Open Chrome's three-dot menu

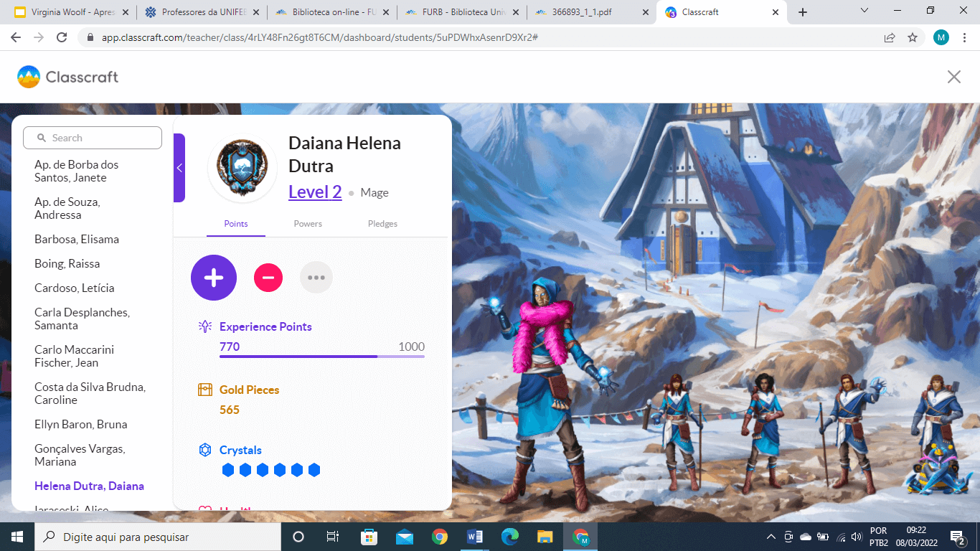coord(966,37)
